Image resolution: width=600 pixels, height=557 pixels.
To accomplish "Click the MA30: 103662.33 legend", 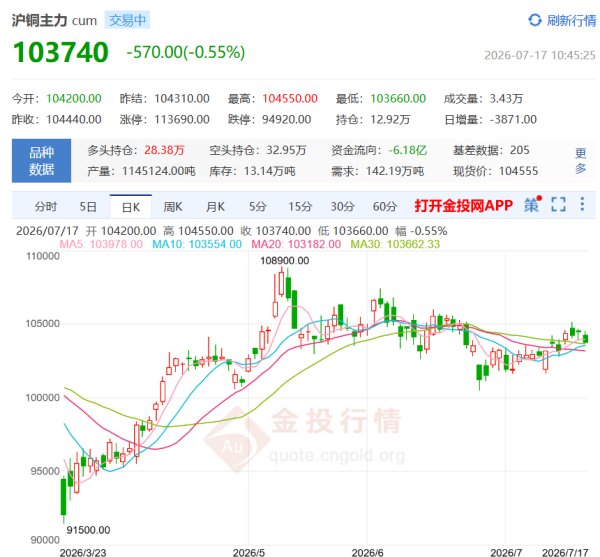I will coord(395,244).
